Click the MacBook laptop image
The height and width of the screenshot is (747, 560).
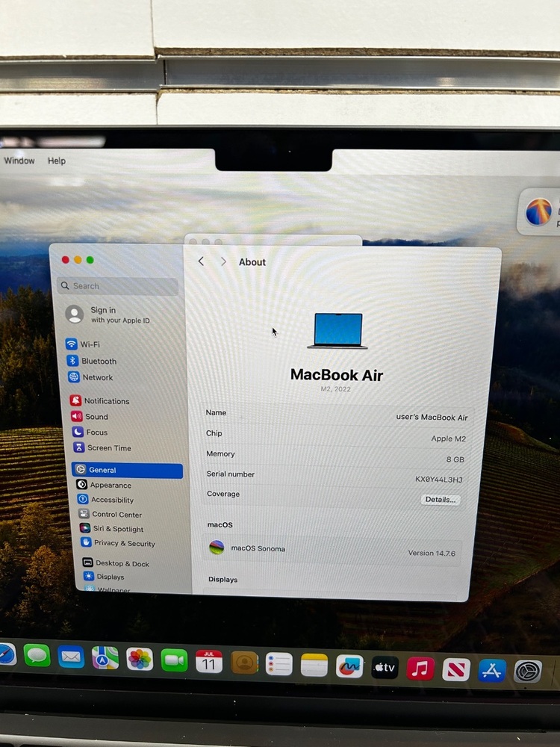tap(337, 331)
